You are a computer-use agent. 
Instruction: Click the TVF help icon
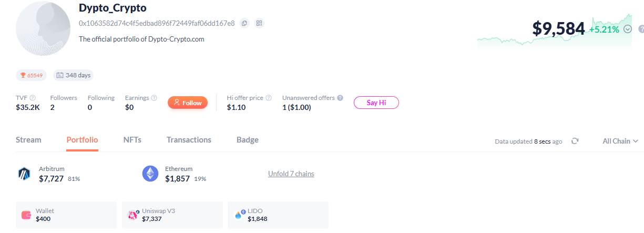(x=33, y=98)
